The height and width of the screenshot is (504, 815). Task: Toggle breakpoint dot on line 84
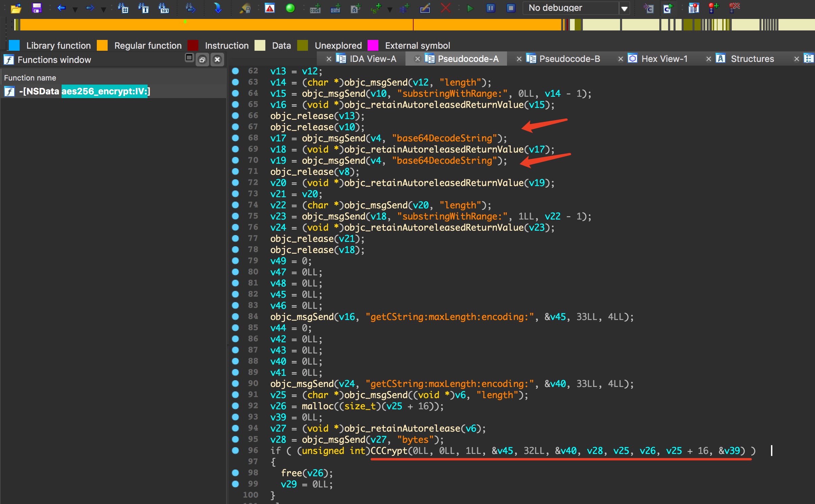(236, 317)
